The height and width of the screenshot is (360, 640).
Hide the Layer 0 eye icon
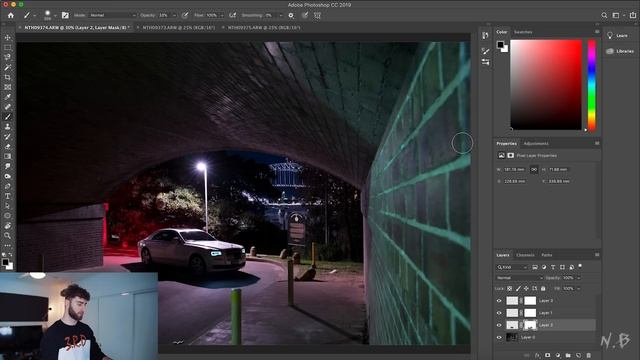coord(499,338)
